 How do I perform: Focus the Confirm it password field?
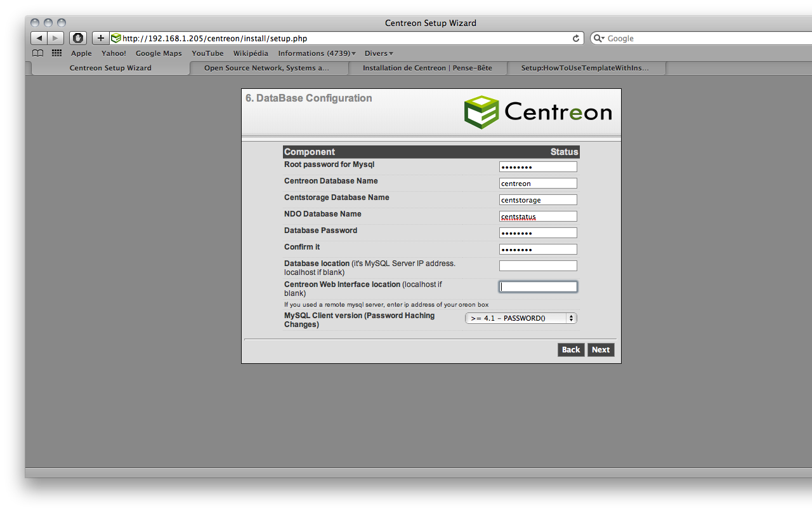538,250
